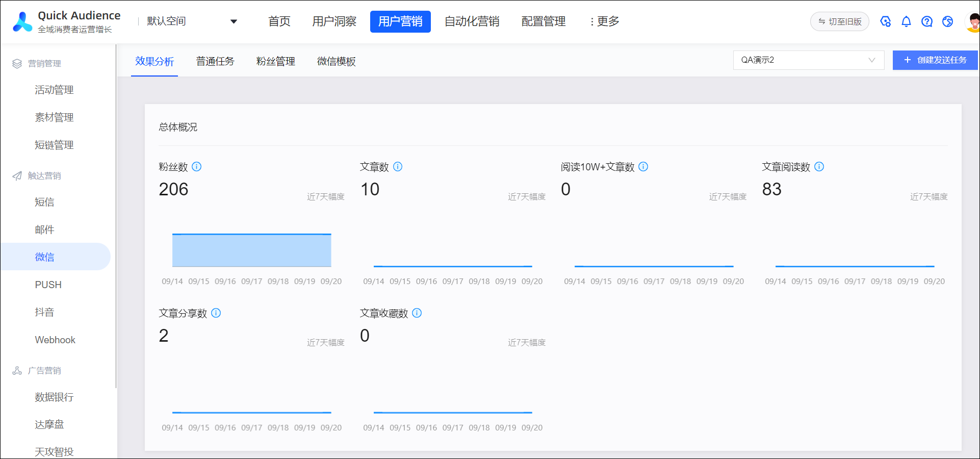Open 抖音 in the sidebar

[44, 313]
